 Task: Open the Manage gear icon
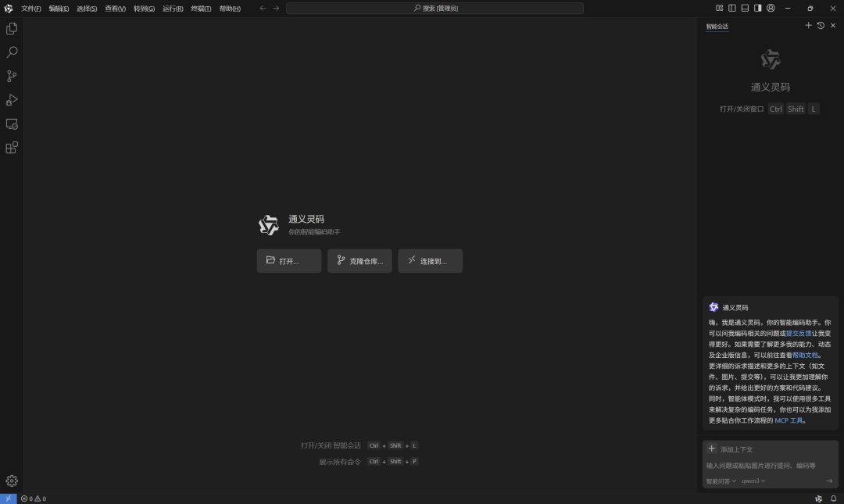(11, 481)
